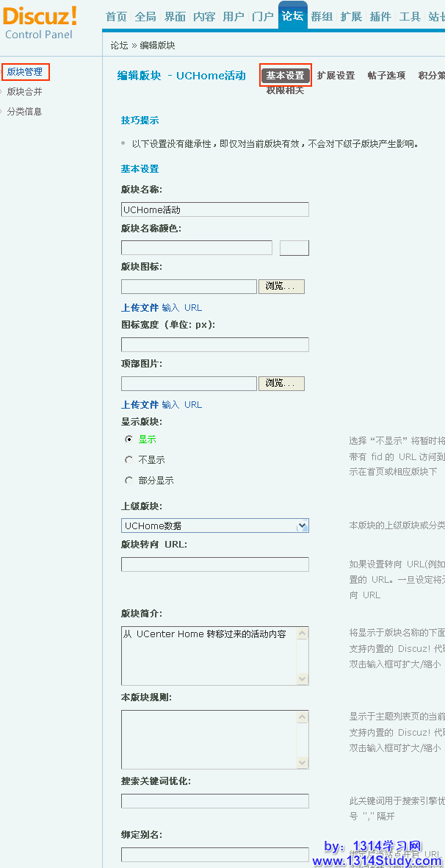The height and width of the screenshot is (868, 445).
Task: Click 浏览 button for 顶部图片
Action: click(281, 384)
